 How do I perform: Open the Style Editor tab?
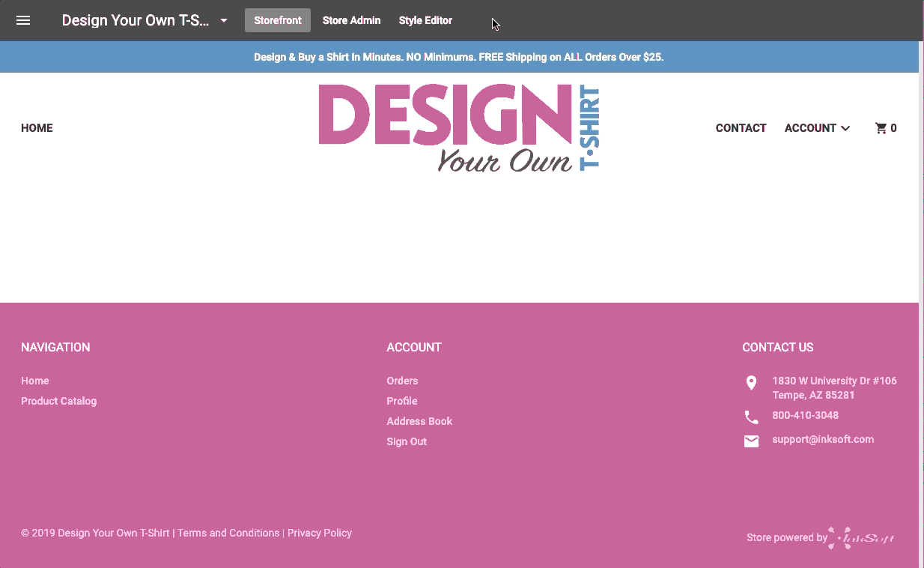425,20
